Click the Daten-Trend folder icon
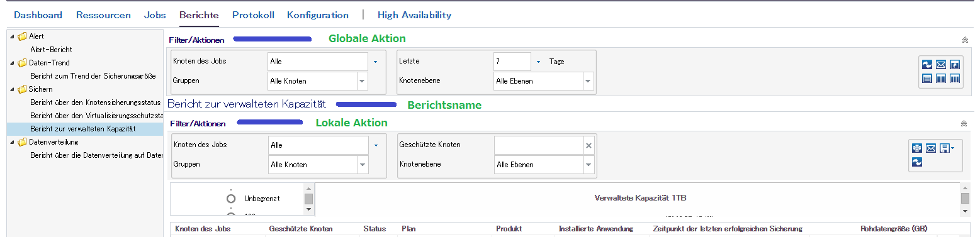 [x=22, y=63]
